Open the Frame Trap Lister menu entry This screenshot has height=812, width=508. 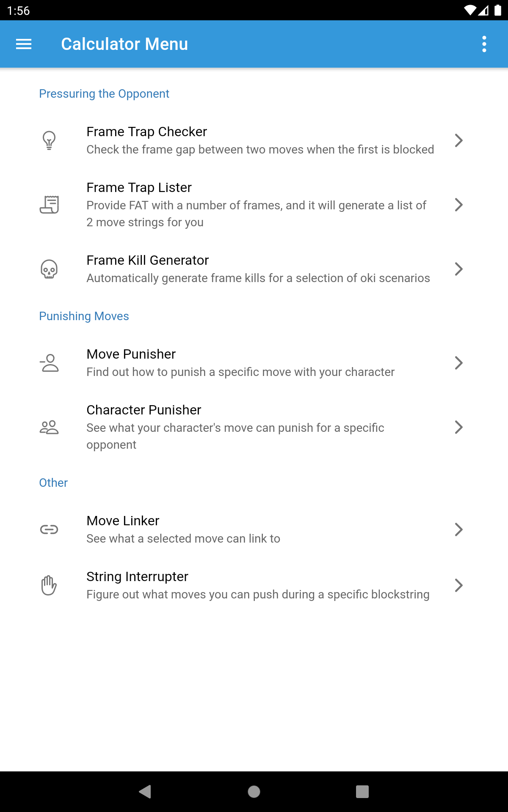coord(254,205)
